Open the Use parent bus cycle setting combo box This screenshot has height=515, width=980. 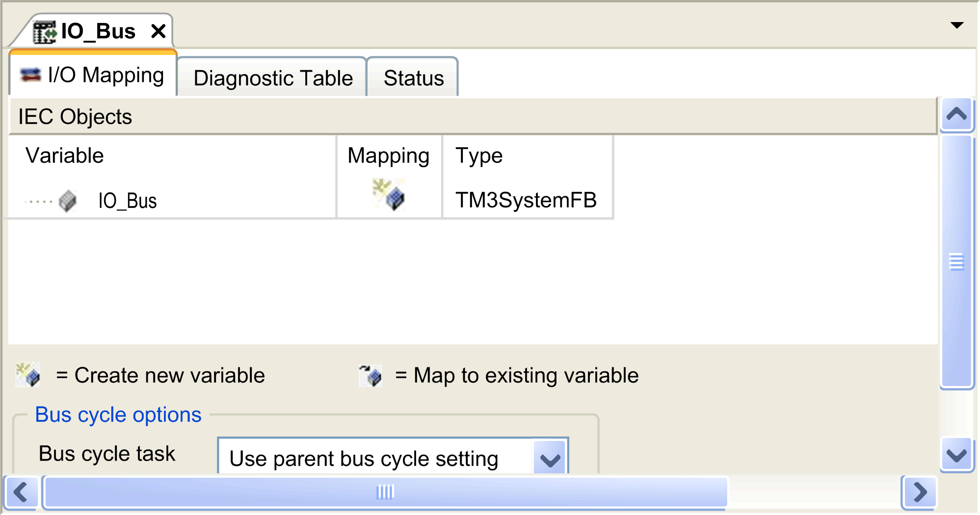(393, 457)
